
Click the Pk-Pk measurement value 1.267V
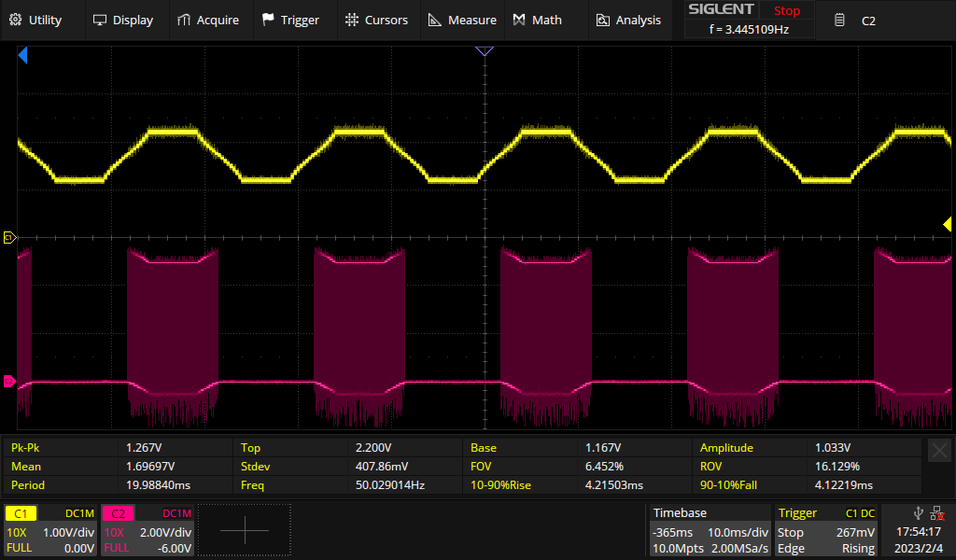point(144,447)
